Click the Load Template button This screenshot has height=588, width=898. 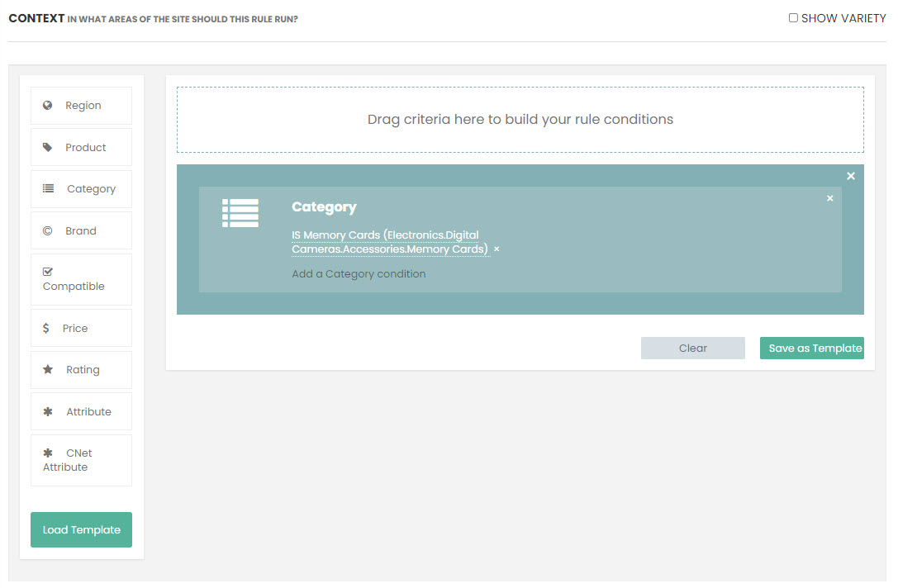tap(81, 529)
